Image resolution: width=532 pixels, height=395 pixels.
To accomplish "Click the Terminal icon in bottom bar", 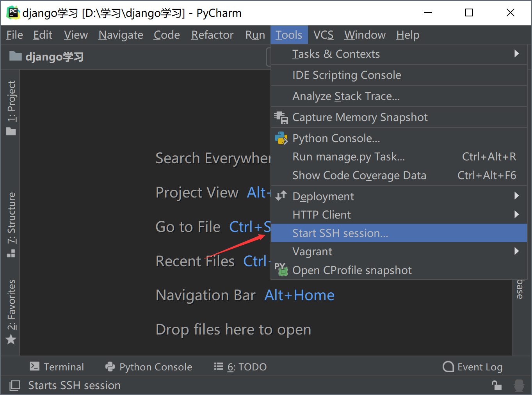I will coord(35,367).
